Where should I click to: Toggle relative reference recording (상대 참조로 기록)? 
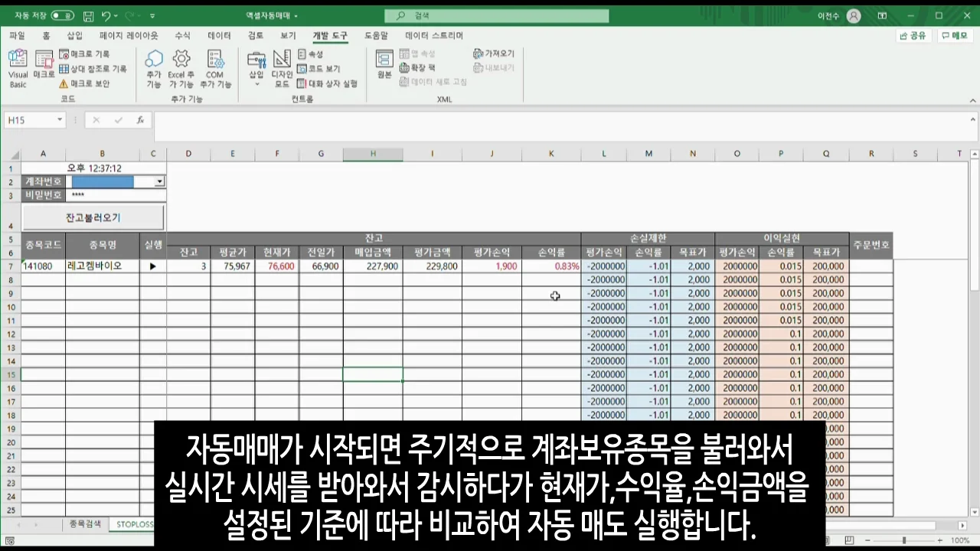(93, 69)
